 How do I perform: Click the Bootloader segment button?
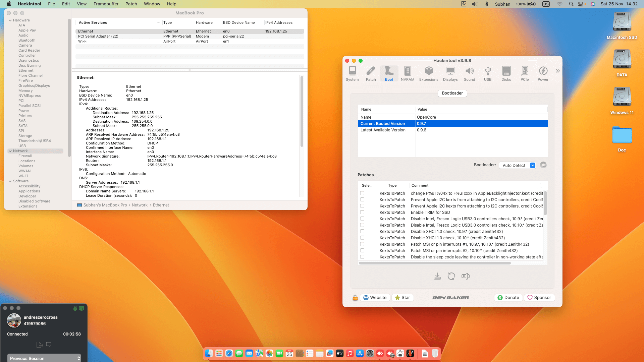pyautogui.click(x=452, y=93)
